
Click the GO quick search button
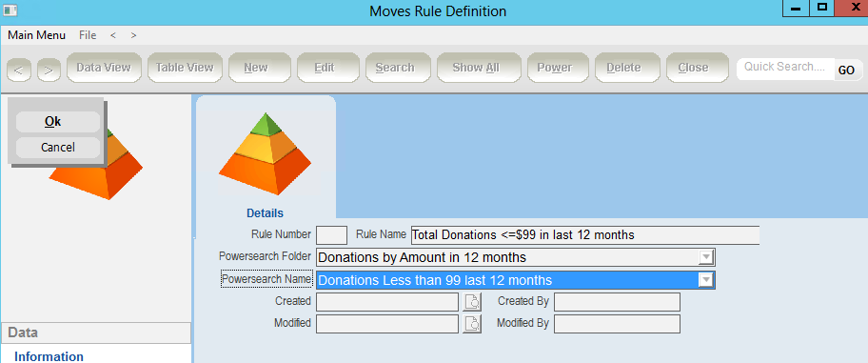pyautogui.click(x=846, y=71)
